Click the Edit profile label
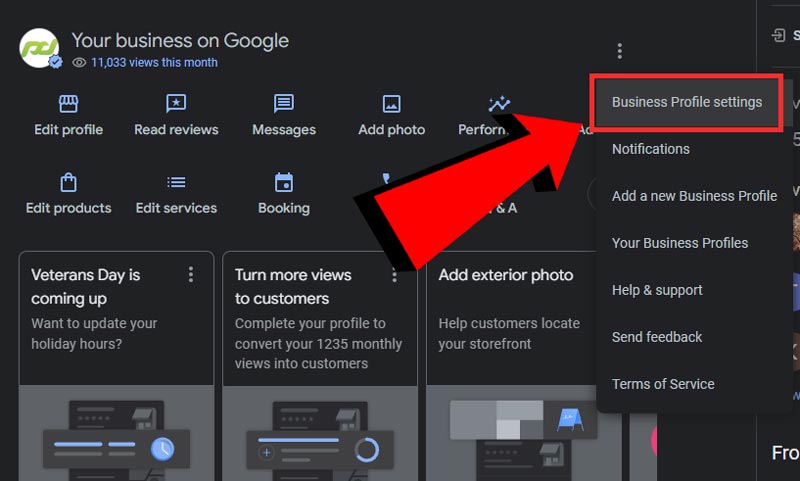Screen dimensions: 800x481 (x=68, y=130)
